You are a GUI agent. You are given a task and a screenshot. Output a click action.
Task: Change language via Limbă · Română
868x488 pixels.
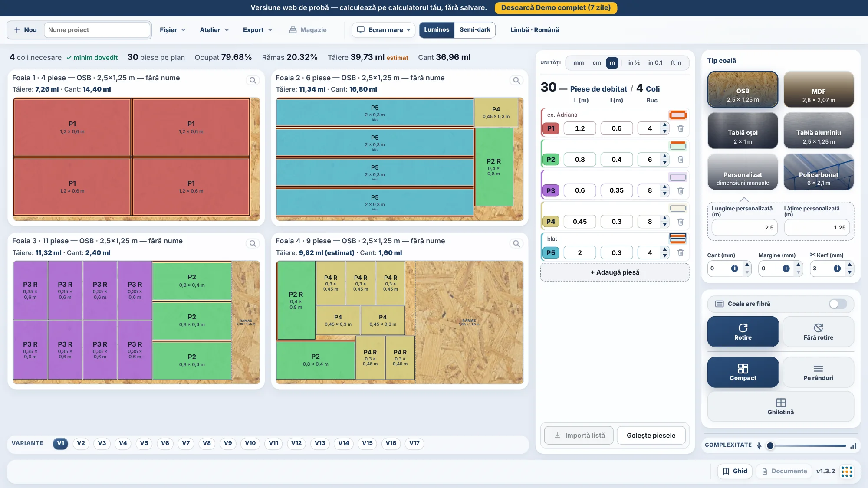[x=534, y=30]
